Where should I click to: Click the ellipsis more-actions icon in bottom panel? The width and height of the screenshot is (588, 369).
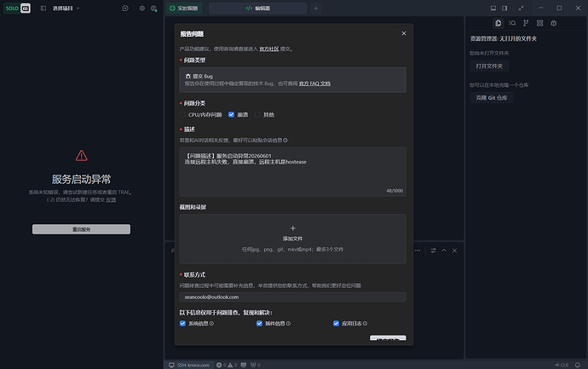tap(418, 251)
